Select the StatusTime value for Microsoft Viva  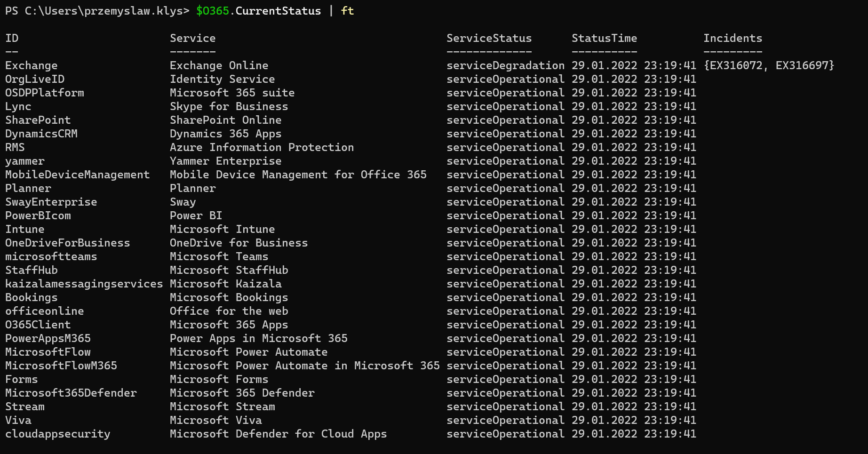tap(634, 420)
